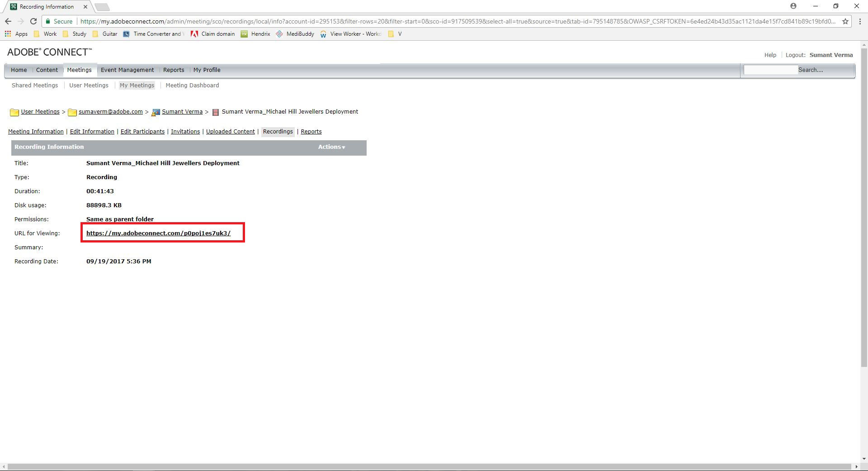Click the folder icon beside sumaverm@adobe.com
The height and width of the screenshot is (471, 868).
pyautogui.click(x=72, y=112)
